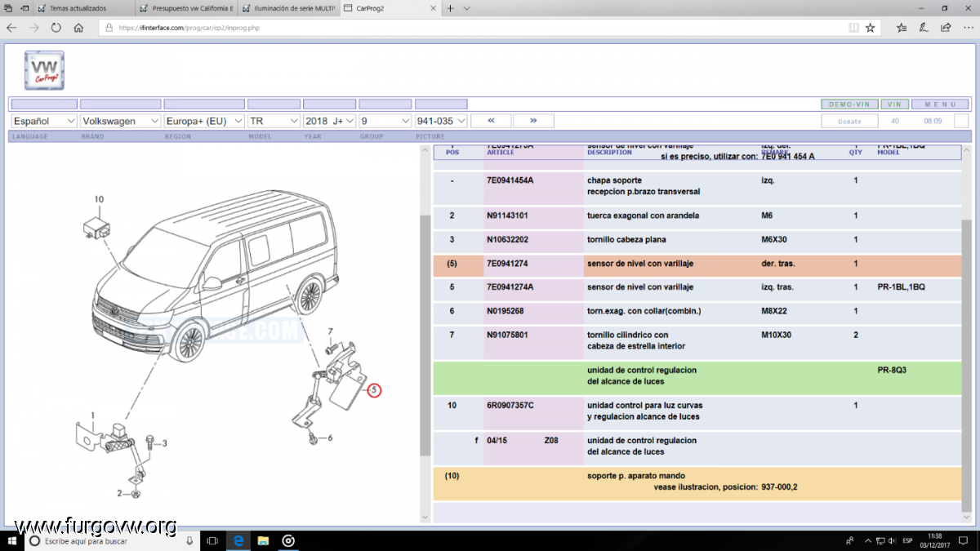Image resolution: width=980 pixels, height=551 pixels.
Task: Click 'tuerca hexagonal con arandela' description
Action: pos(643,216)
